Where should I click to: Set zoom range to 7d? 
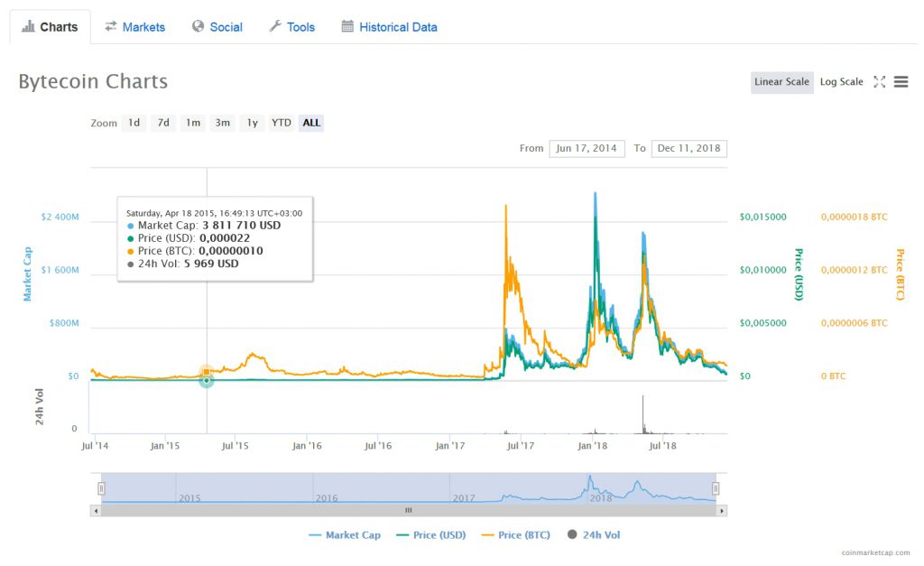click(x=163, y=123)
